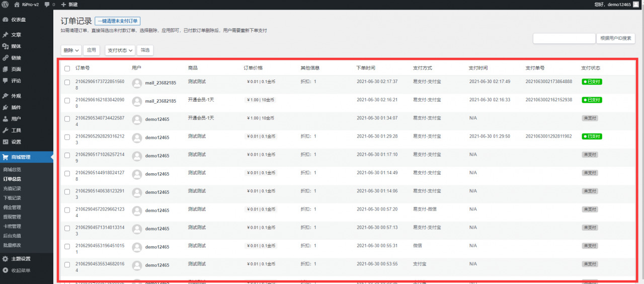This screenshot has height=284, width=644.
Task: Click the WordPress logo icon
Action: (x=6, y=5)
